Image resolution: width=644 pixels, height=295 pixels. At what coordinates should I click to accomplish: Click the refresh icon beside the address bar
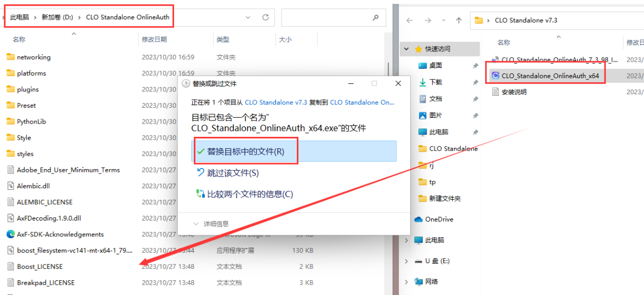point(266,17)
